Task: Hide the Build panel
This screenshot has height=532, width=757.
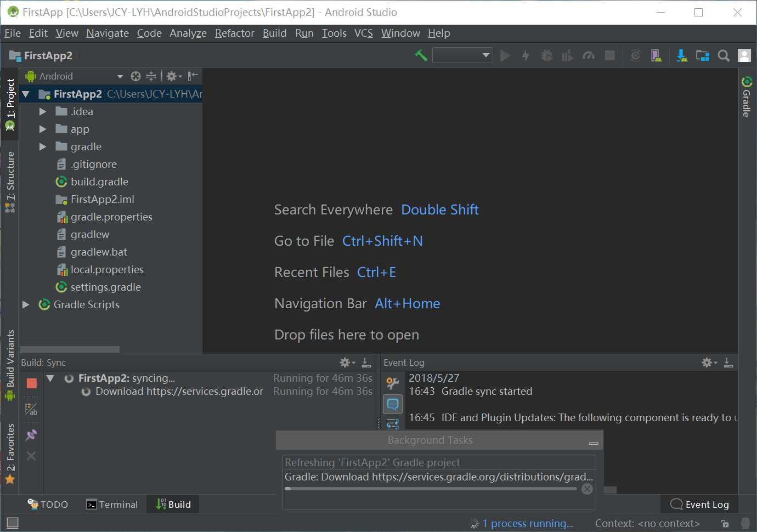Action: point(366,363)
